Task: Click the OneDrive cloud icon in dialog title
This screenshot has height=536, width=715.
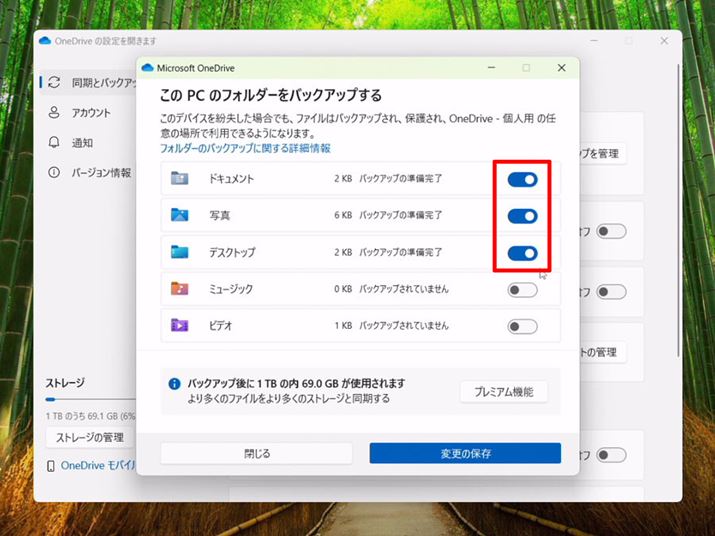Action: coord(148,68)
